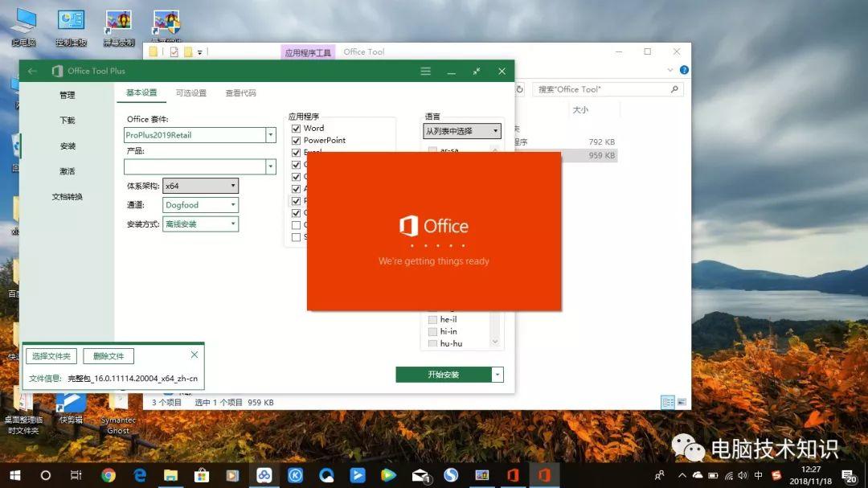868x488 pixels.
Task: Expand the arrow beside 开始安装
Action: pos(497,375)
